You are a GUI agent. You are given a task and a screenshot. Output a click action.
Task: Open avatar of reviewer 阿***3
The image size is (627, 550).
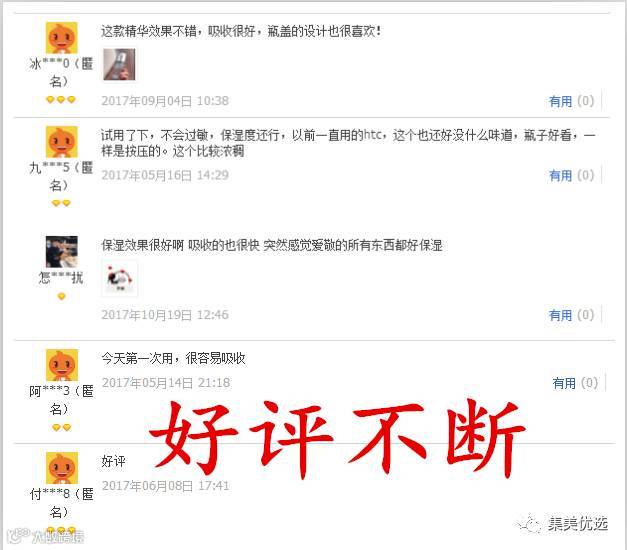point(62,365)
